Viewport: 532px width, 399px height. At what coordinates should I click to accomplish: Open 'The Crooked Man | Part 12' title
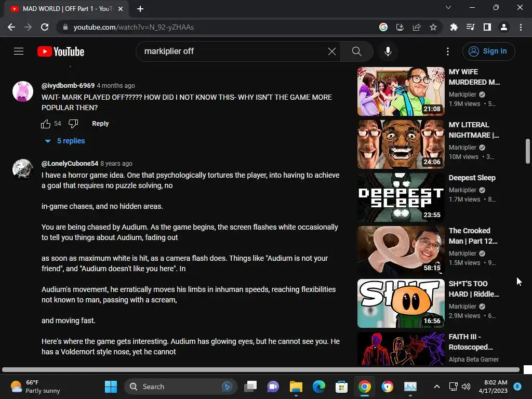point(473,236)
